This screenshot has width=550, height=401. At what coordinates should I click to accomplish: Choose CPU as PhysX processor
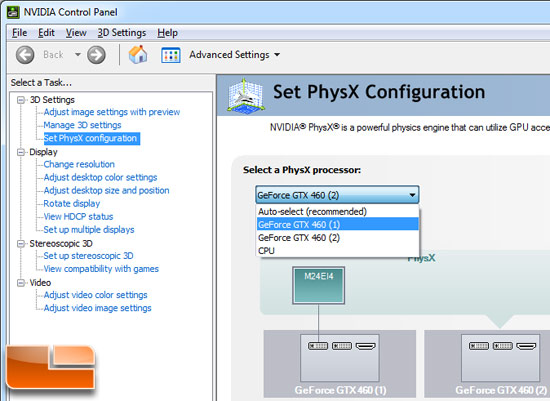tap(338, 251)
